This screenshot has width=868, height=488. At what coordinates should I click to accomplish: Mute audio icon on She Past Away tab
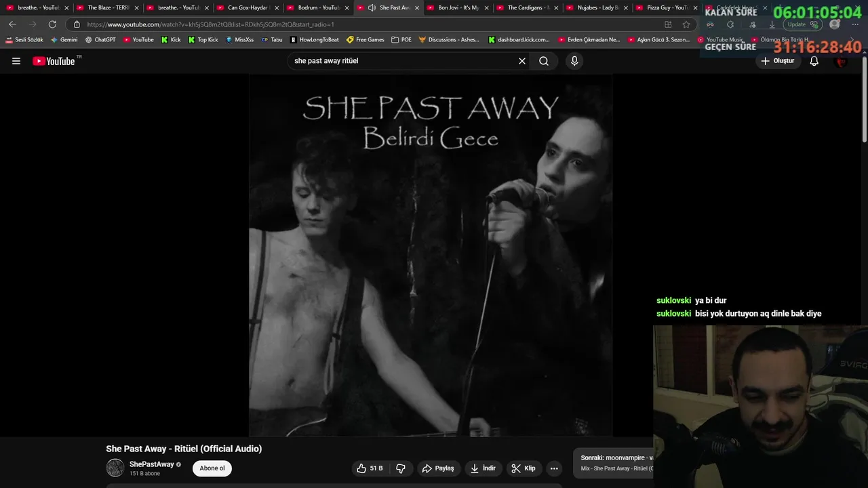tap(372, 7)
